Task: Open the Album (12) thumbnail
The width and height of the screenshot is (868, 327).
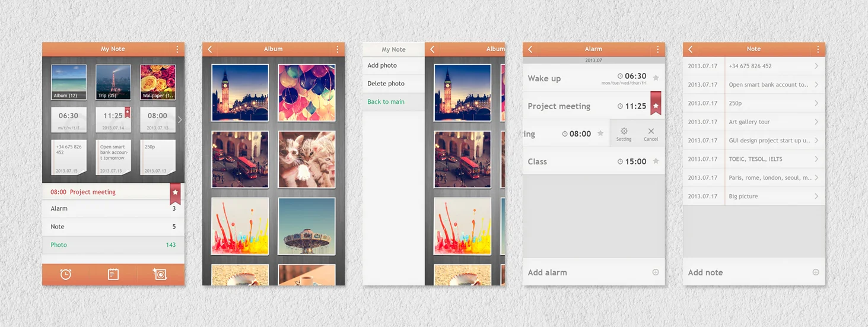Action: tap(69, 82)
